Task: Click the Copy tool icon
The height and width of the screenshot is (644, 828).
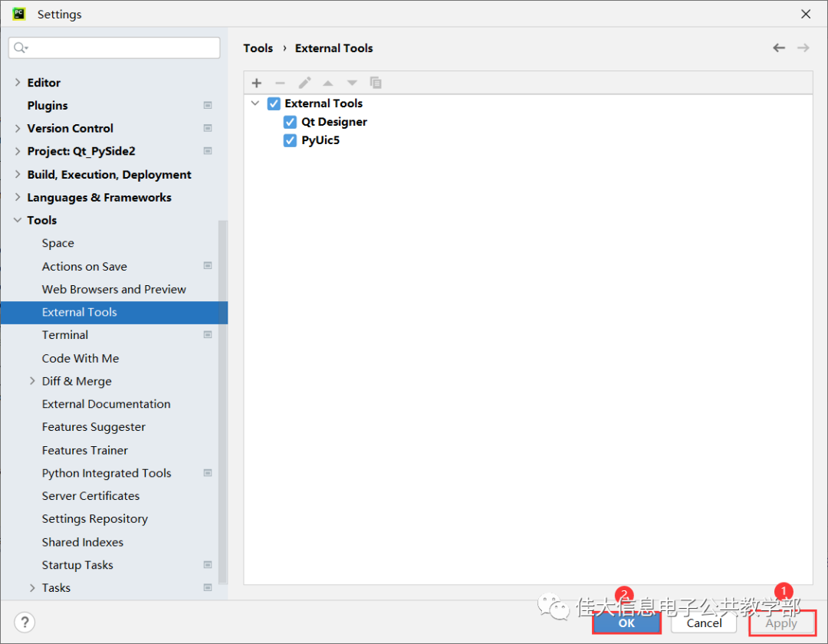Action: click(376, 83)
